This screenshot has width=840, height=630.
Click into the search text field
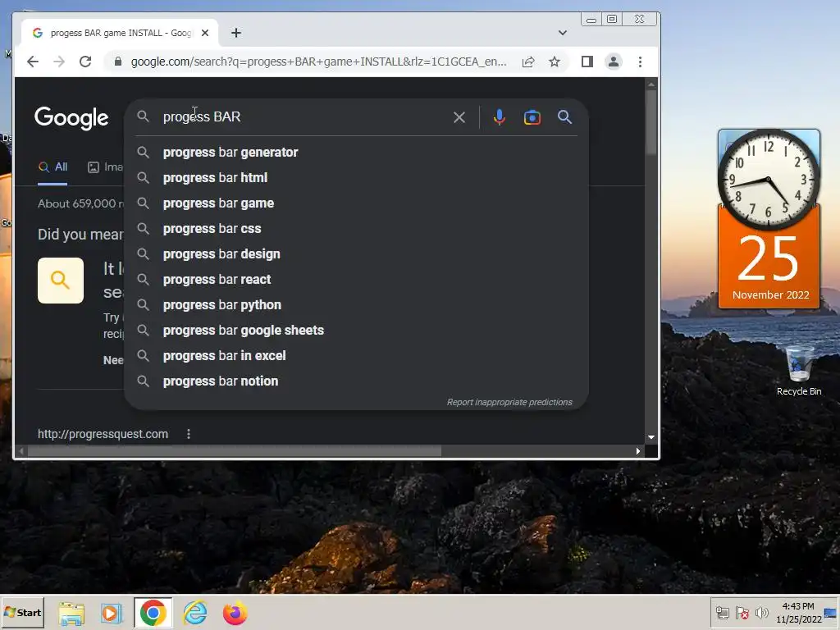pos(305,116)
